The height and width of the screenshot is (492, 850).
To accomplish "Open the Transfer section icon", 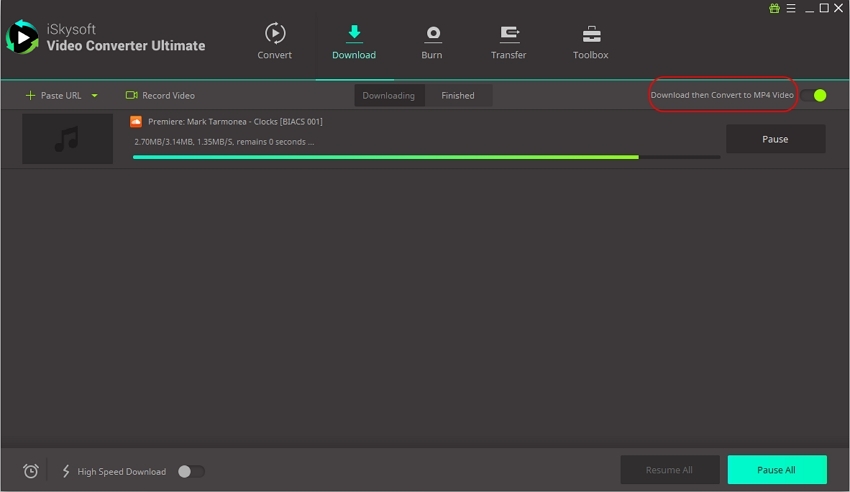I will 508,34.
